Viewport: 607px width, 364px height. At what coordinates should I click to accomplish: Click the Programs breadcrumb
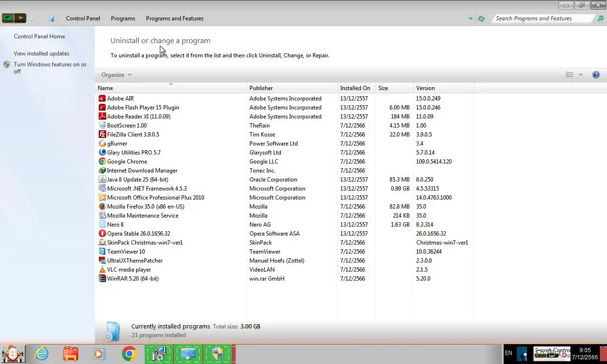[123, 18]
